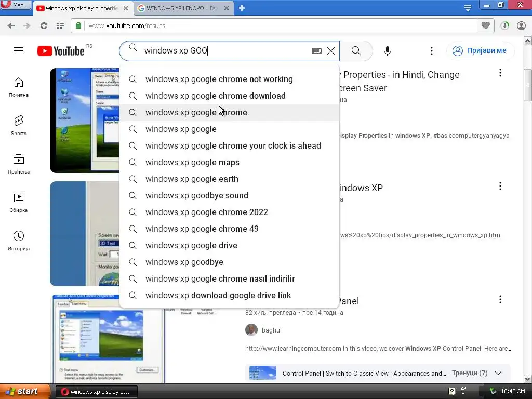Expand the Тренуци (7) moments chevron
Viewport: 532px width, 399px height.
click(498, 373)
